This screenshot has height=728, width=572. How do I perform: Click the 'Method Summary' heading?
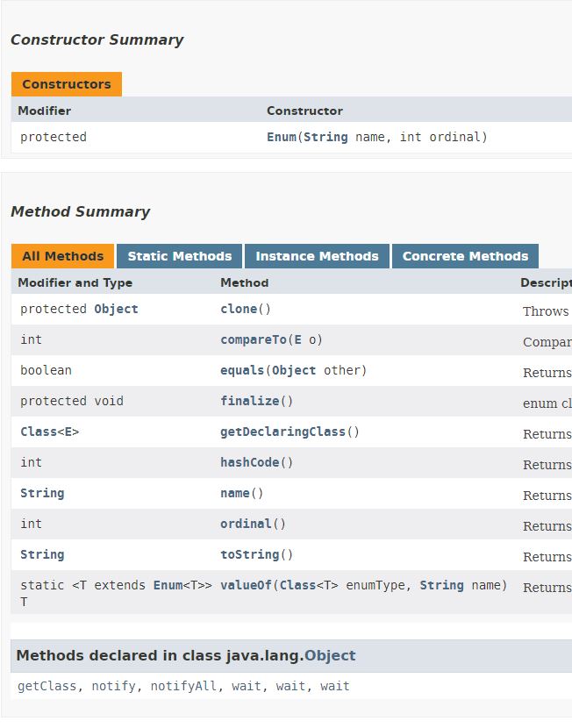point(81,211)
